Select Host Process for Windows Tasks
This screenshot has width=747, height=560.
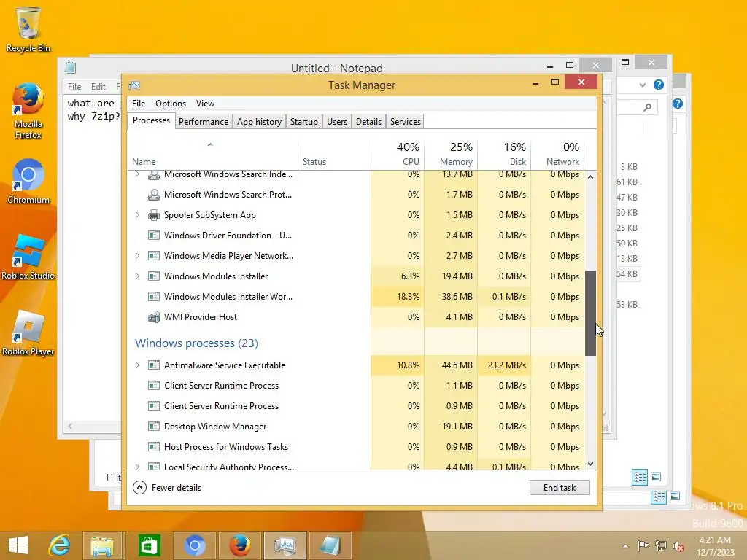pos(356,447)
